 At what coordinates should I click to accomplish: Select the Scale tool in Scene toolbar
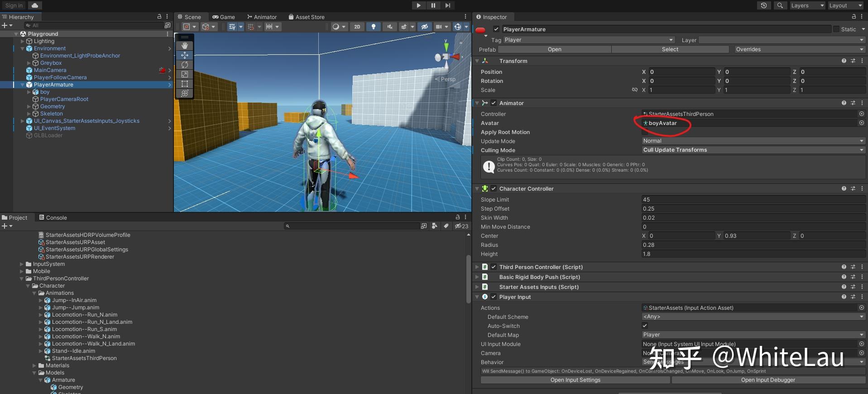click(x=185, y=74)
